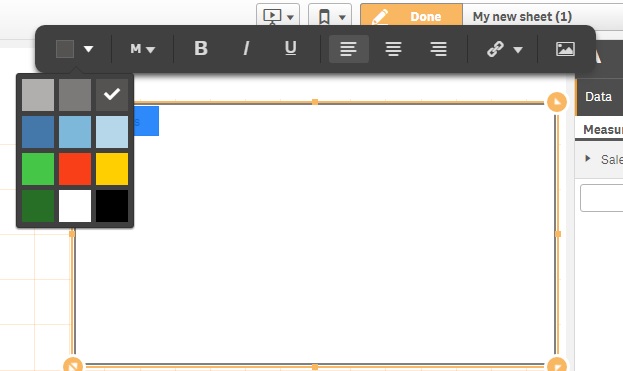Viewport: 623px width, 371px height.
Task: Toggle underline text formatting
Action: (x=290, y=48)
